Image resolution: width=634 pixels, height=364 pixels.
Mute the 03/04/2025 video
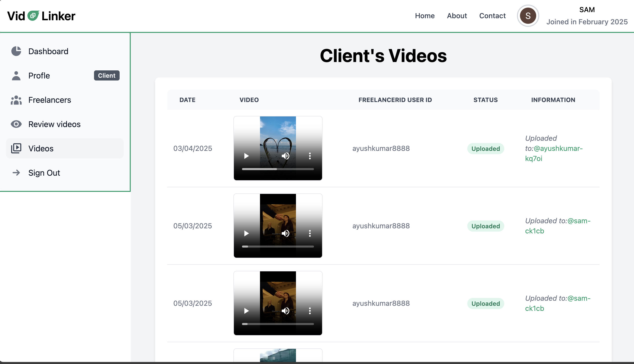click(x=286, y=156)
